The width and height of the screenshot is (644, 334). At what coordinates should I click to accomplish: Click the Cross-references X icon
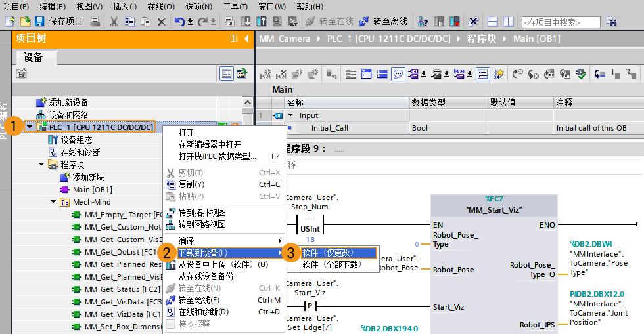click(474, 22)
